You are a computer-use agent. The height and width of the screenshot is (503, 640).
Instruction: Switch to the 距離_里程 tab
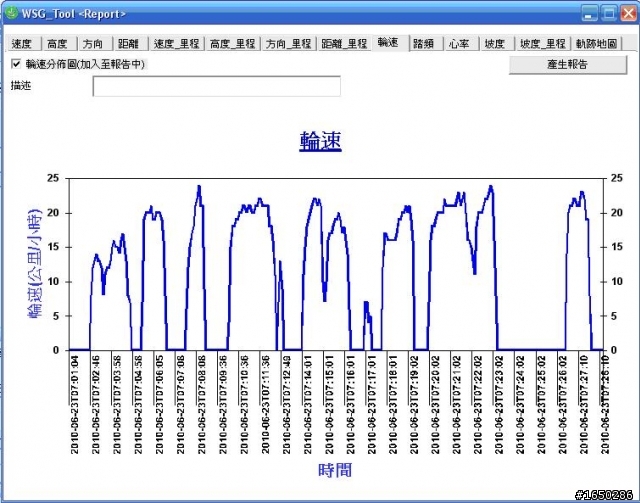(344, 43)
